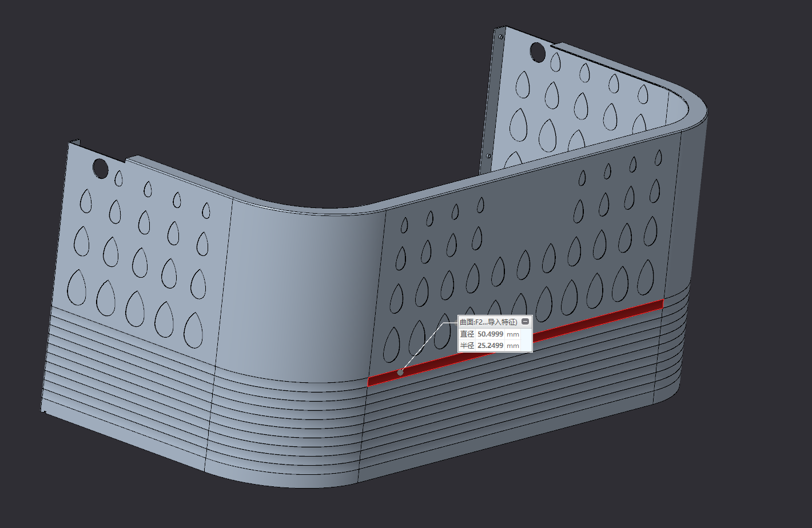Pick the lower small screw hole on back panel edge
This screenshot has height=528, width=812.
coord(488,155)
